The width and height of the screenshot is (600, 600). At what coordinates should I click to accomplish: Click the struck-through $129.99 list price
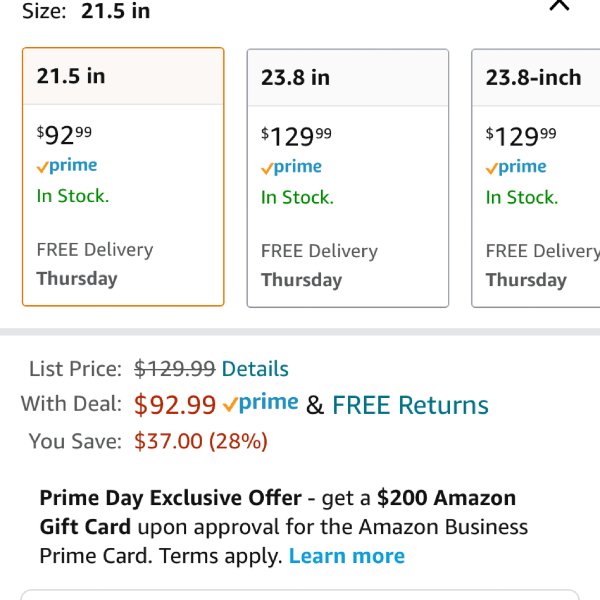tap(174, 369)
